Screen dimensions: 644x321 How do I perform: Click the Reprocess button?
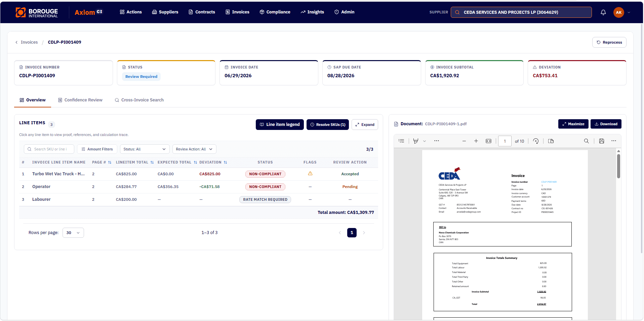(x=609, y=42)
